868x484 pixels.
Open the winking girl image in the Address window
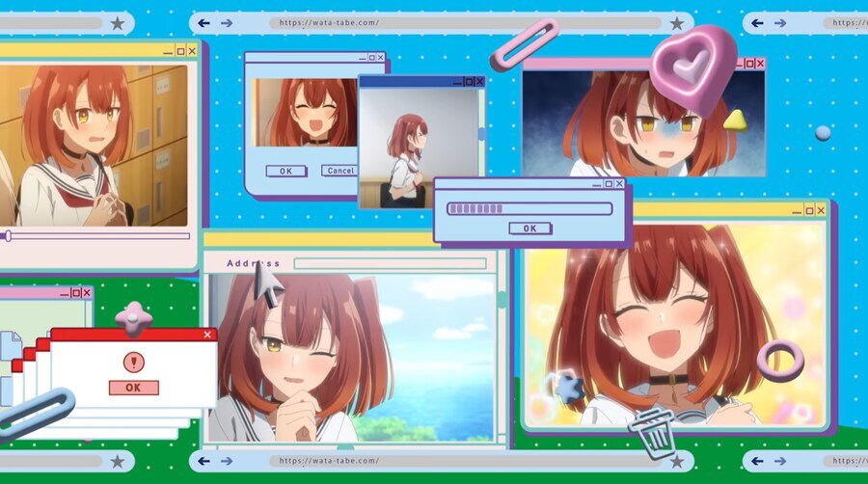point(351,358)
